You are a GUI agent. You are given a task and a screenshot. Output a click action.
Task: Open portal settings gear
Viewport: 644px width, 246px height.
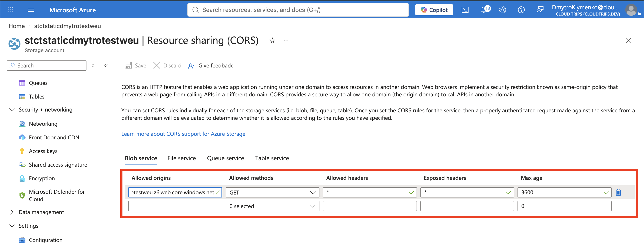tap(503, 10)
